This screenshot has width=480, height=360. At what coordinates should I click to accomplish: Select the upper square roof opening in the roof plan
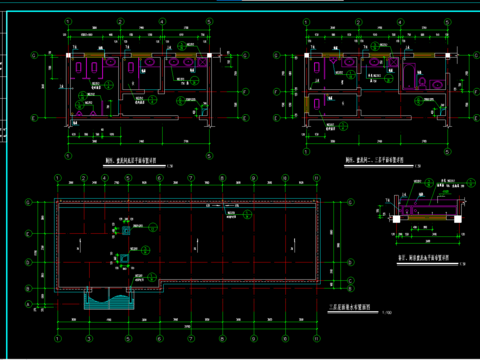tap(126, 230)
